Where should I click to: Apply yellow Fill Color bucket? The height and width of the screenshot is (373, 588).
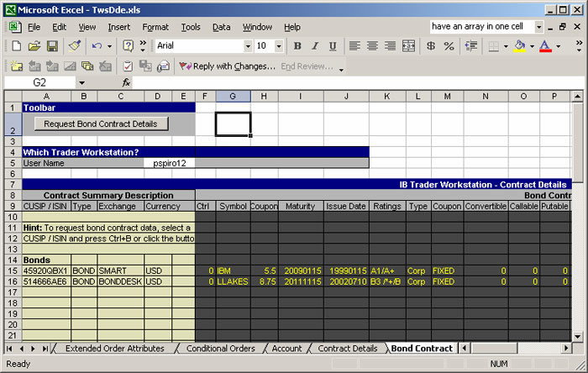(x=520, y=46)
